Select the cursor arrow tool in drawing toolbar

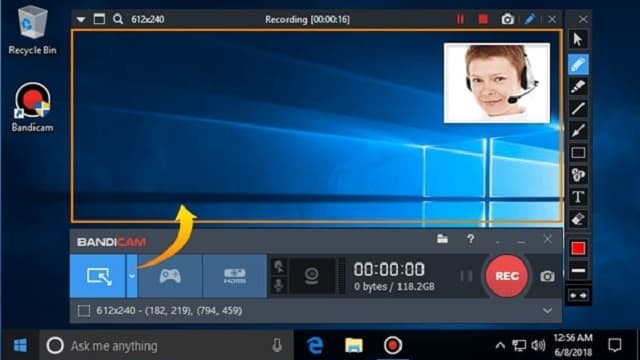(578, 40)
